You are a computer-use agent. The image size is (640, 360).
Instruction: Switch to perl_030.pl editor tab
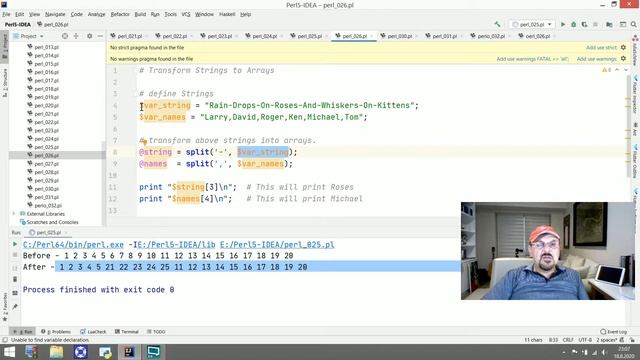point(400,36)
